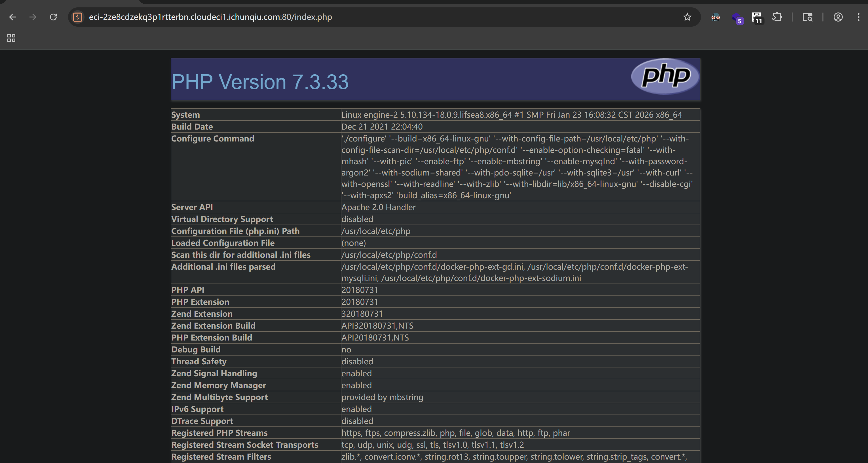Viewport: 868px width, 463px height.
Task: Reload the index.php page
Action: click(53, 17)
